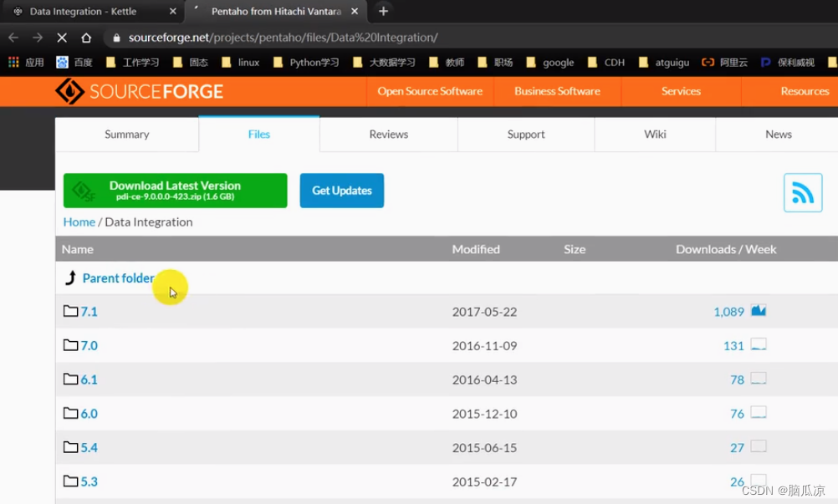
Task: Switch to the Reviews tab
Action: pos(389,135)
